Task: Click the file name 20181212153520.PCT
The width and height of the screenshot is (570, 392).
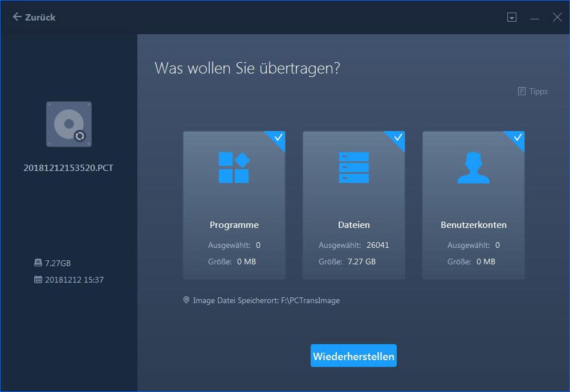Action: click(x=68, y=168)
